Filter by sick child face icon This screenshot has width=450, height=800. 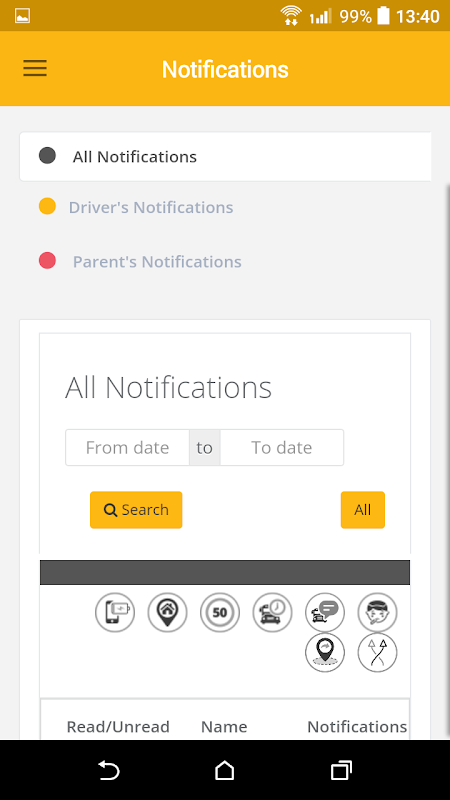378,612
